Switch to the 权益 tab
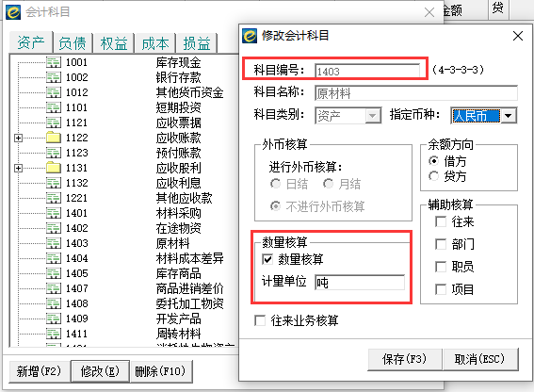Image resolution: width=534 pixels, height=392 pixels. tap(114, 43)
